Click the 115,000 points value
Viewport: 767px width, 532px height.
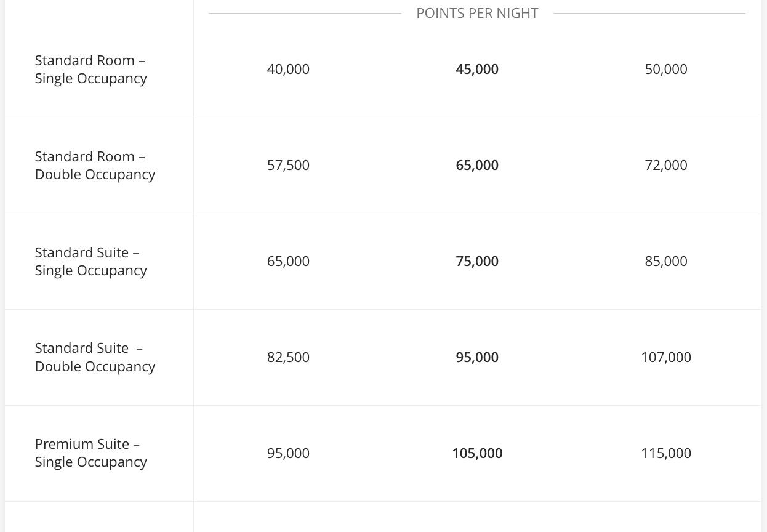coord(665,453)
